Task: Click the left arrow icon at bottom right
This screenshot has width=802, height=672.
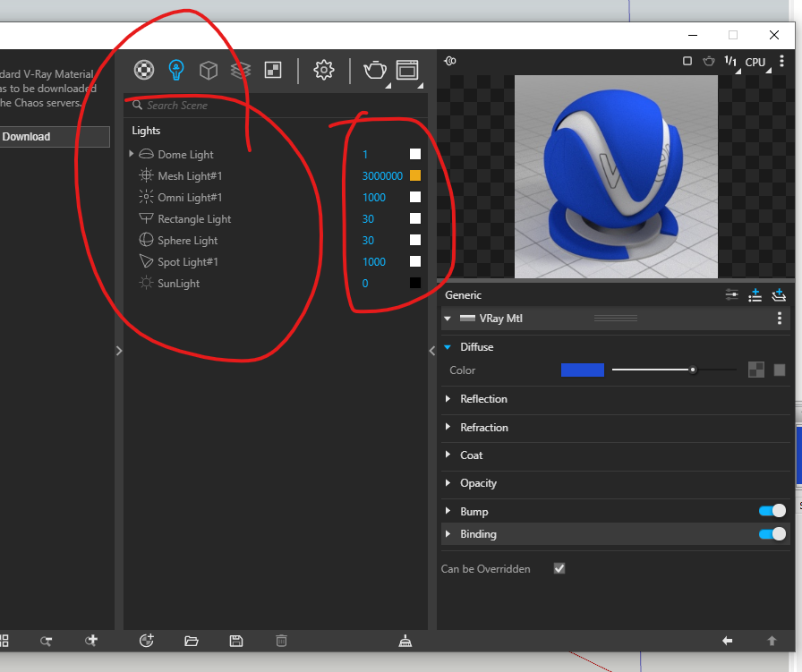Action: coord(728,641)
